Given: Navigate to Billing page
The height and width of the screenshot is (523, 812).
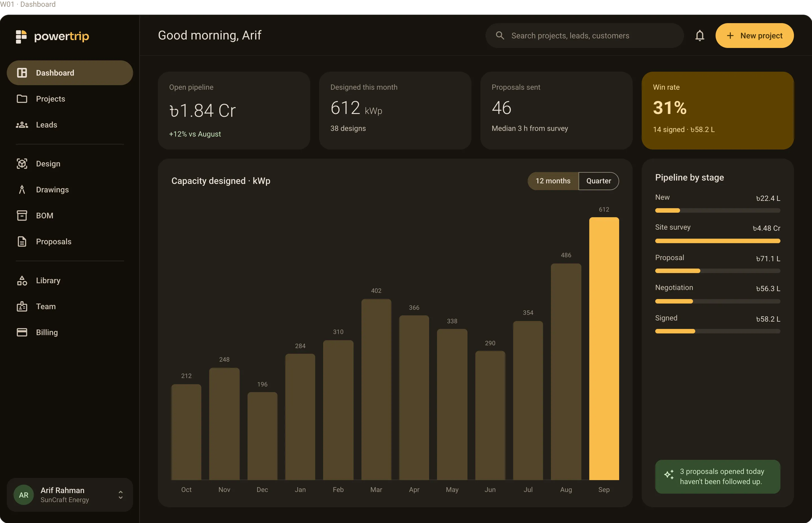Looking at the screenshot, I should (x=70, y=332).
